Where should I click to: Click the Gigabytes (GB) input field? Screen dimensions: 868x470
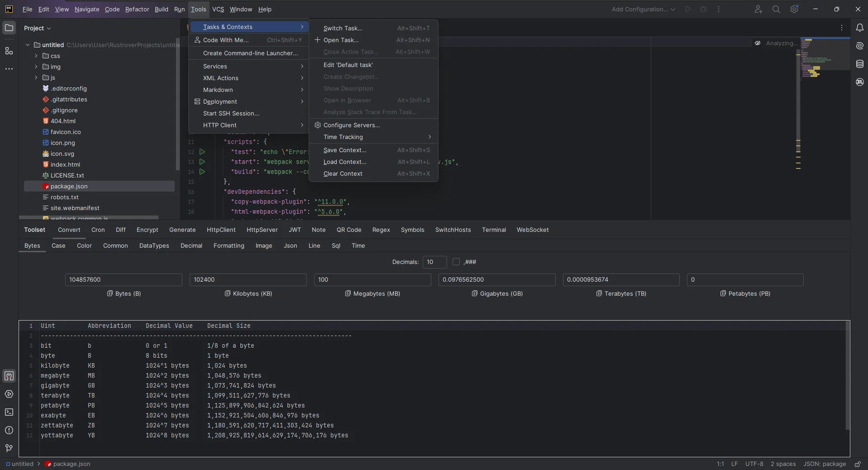click(x=496, y=280)
